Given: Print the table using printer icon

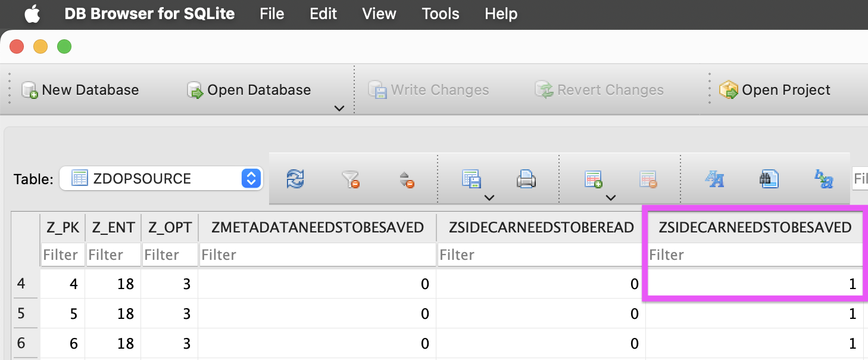Looking at the screenshot, I should (x=526, y=178).
